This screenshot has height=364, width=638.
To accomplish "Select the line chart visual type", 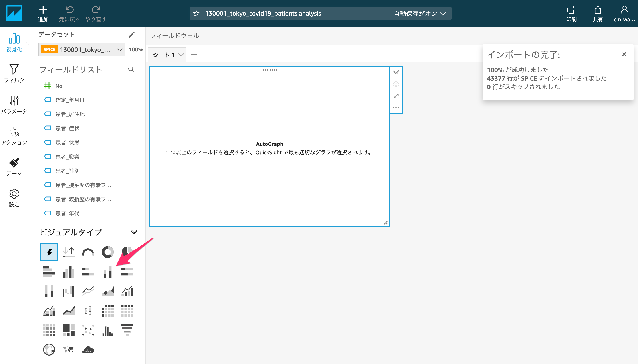I will click(88, 291).
